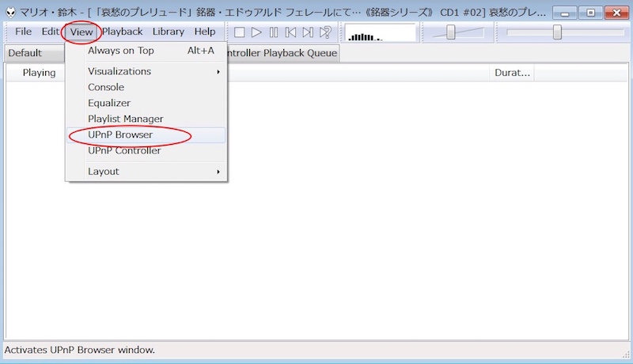
Task: Open the Console from View menu
Action: (x=146, y=87)
